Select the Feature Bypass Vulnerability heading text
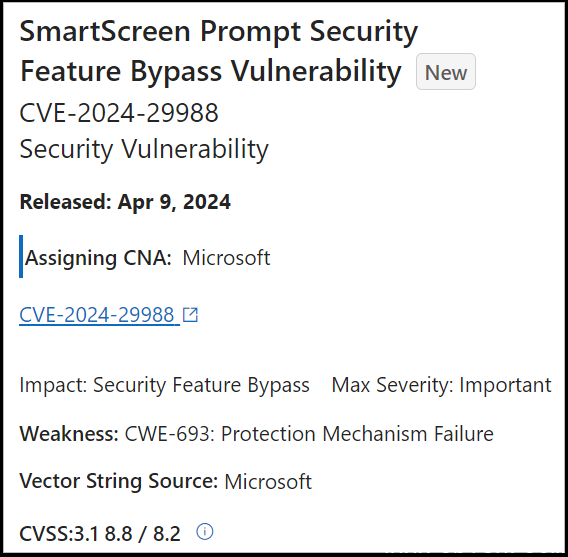Image resolution: width=568 pixels, height=557 pixels. [x=211, y=71]
